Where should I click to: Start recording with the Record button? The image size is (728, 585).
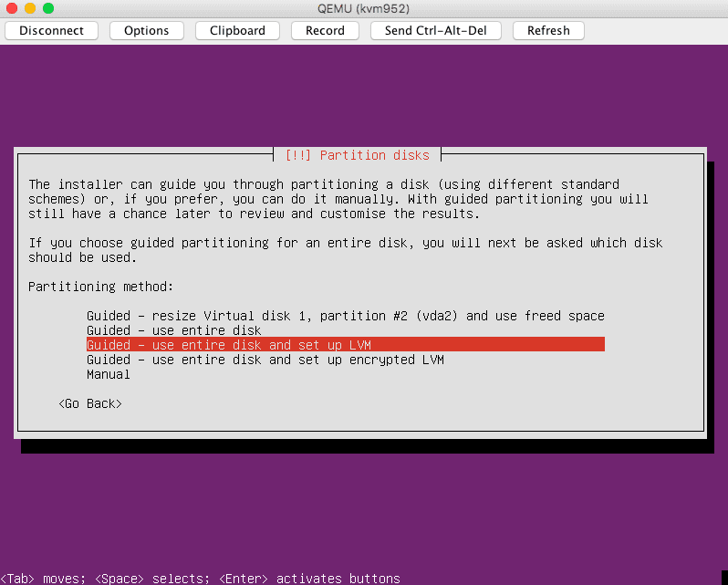coord(325,30)
